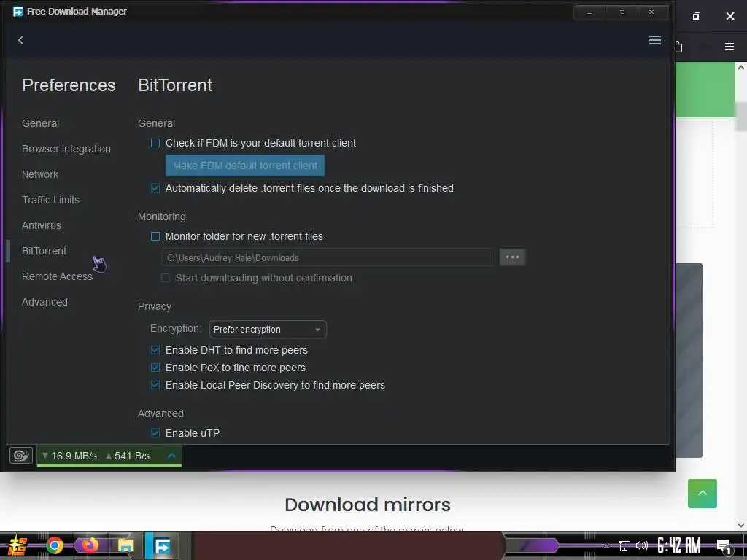The height and width of the screenshot is (560, 747).
Task: Enable Monitor folder for new .torrent files
Action: (x=155, y=236)
